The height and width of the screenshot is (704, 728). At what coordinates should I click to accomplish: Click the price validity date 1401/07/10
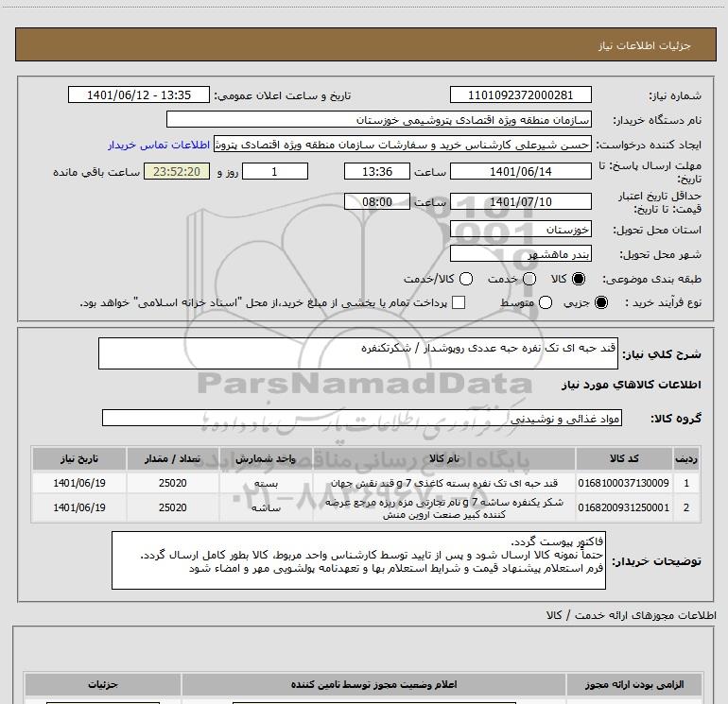point(520,201)
